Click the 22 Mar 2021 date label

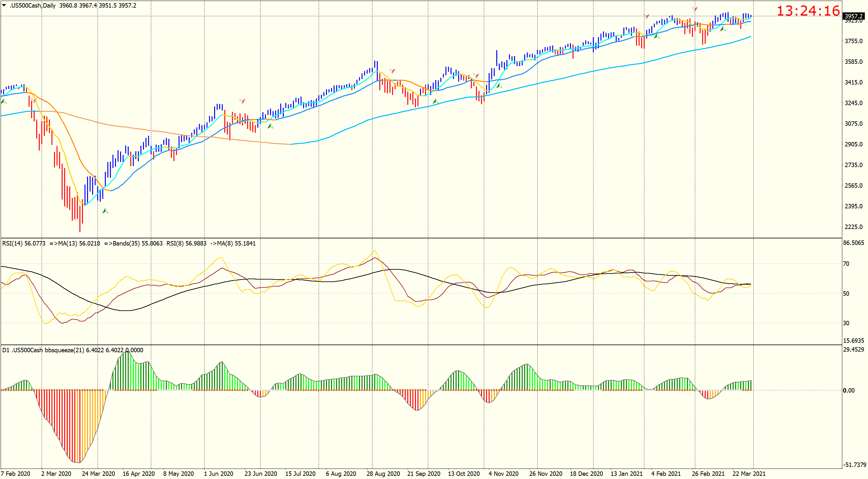[749, 474]
